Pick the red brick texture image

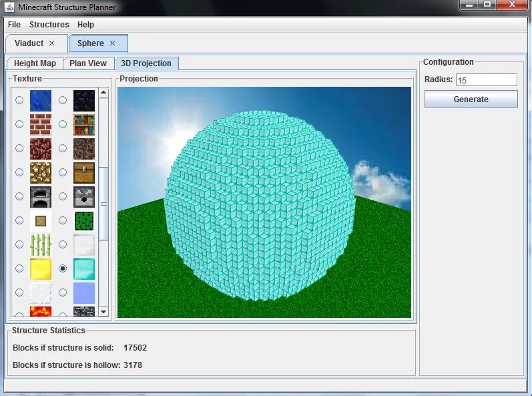pyautogui.click(x=41, y=125)
